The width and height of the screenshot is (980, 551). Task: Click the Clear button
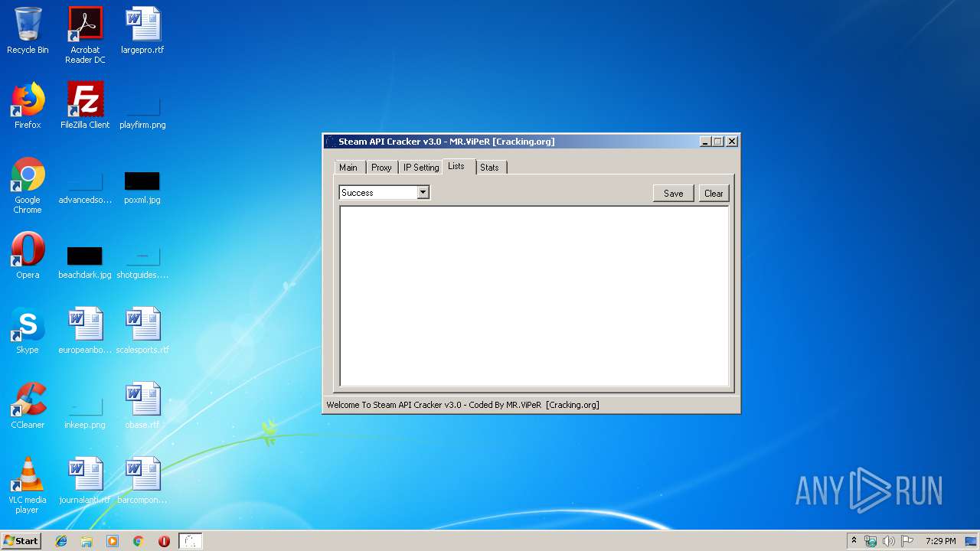tap(714, 194)
